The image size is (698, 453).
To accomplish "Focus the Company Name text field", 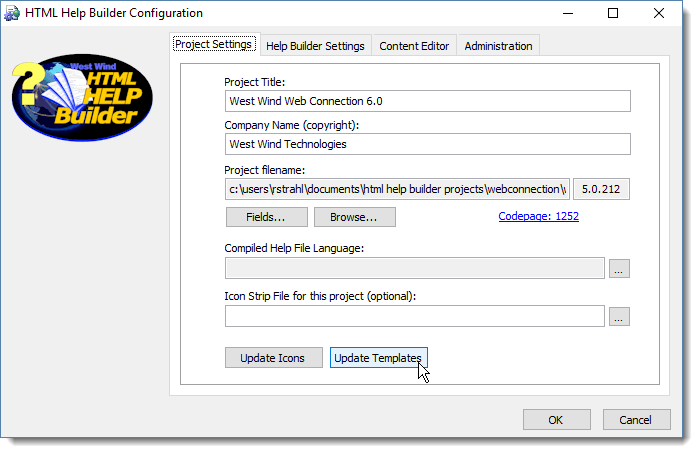I will (x=427, y=144).
